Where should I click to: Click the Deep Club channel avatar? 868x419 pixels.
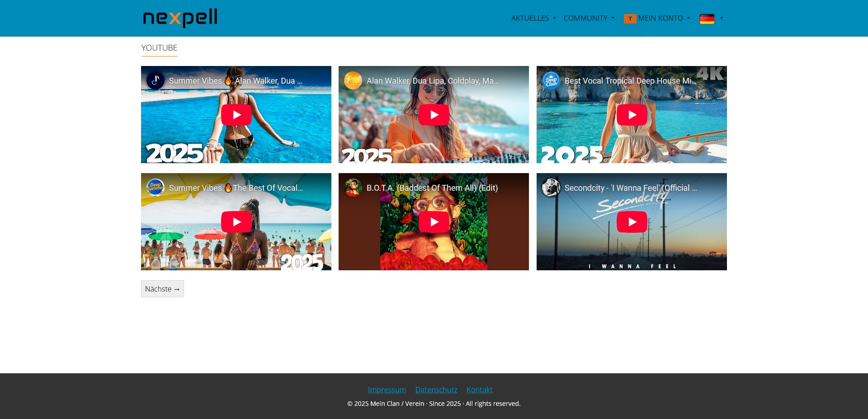551,80
